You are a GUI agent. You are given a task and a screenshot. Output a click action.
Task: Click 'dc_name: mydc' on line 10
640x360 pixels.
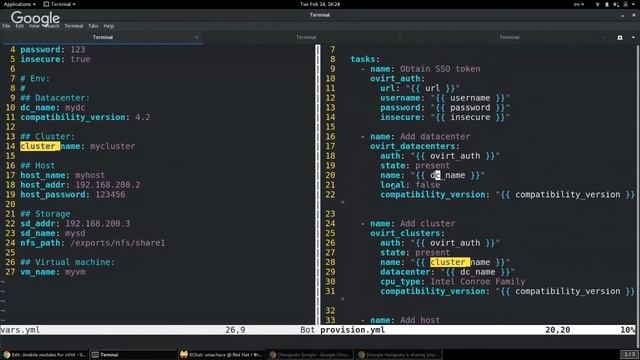53,108
